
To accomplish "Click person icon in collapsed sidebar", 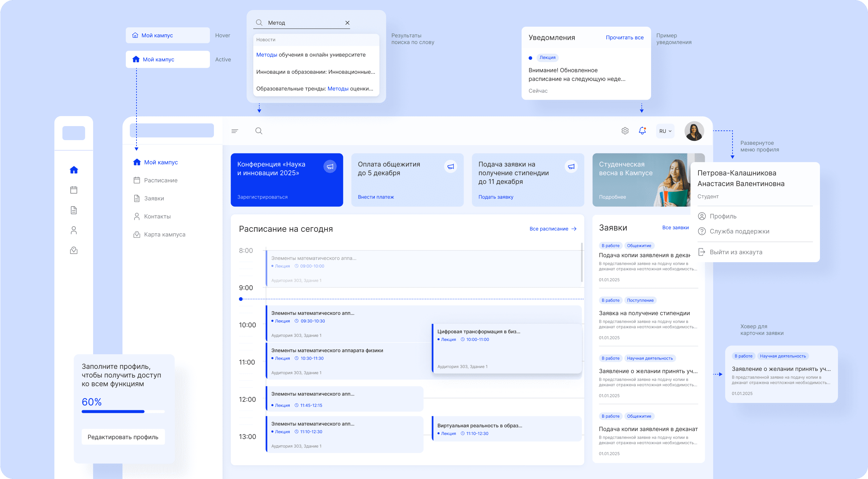I will tap(74, 230).
